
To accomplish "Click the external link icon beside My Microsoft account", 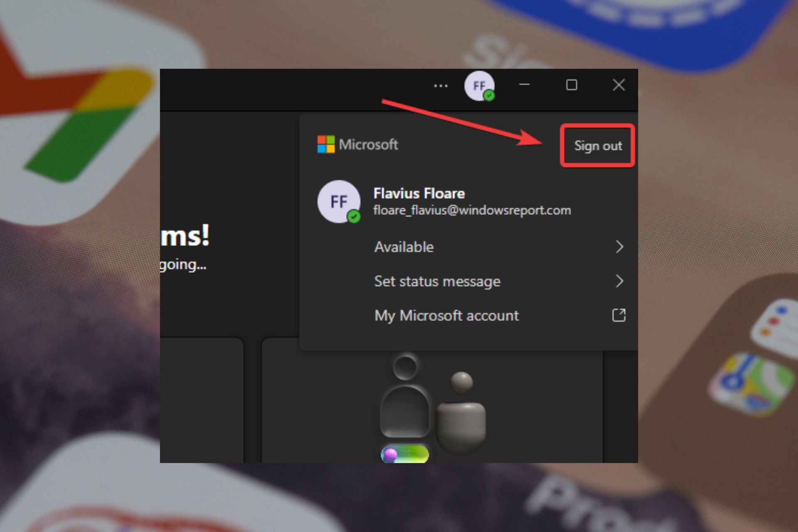I will (x=619, y=315).
